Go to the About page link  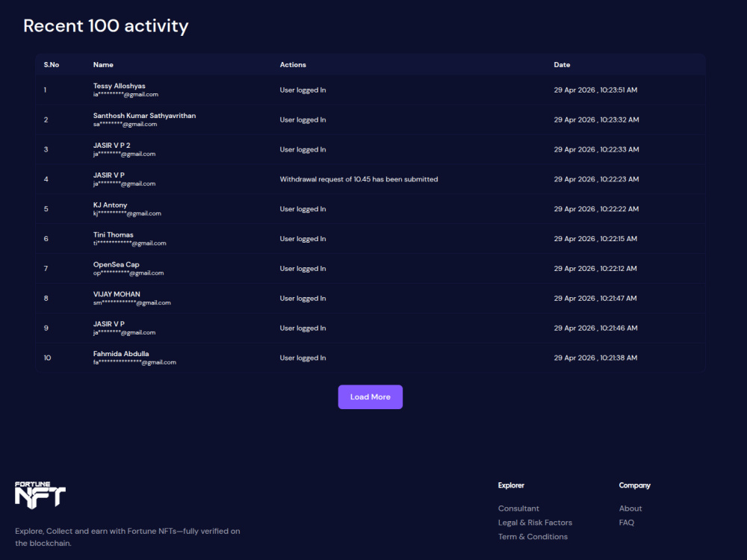pyautogui.click(x=630, y=508)
